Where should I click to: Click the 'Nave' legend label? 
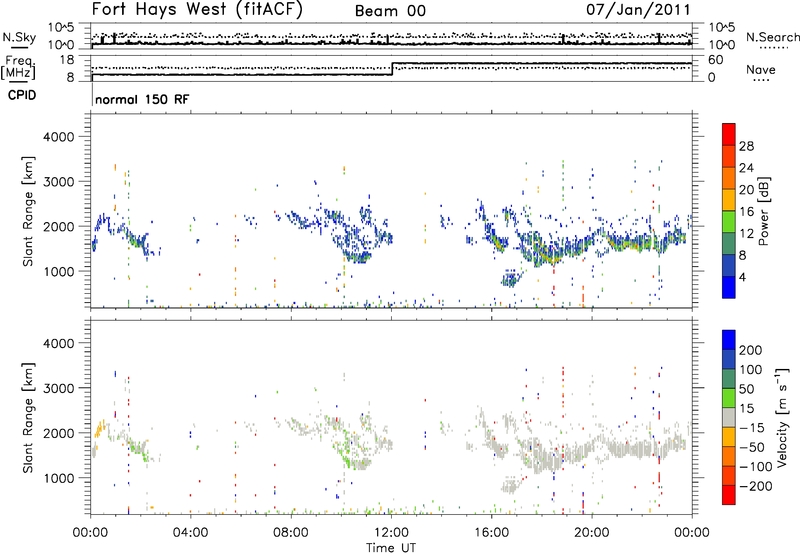pos(760,69)
